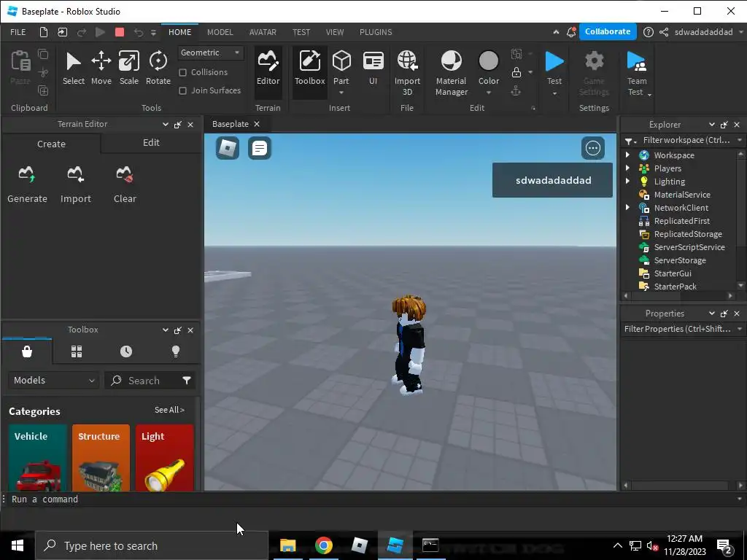Open Toolbox Inventory grid tab
The height and width of the screenshot is (560, 747).
[x=77, y=351]
